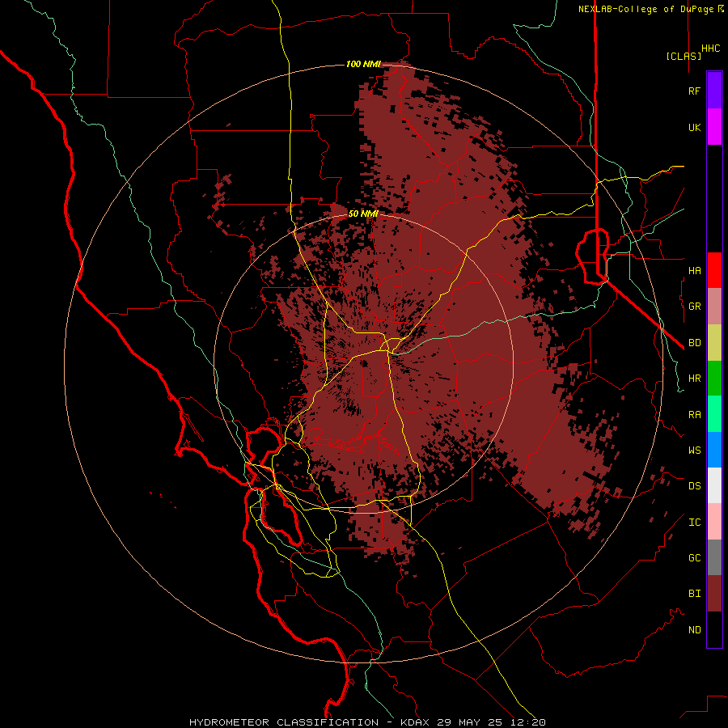Image resolution: width=728 pixels, height=728 pixels.
Task: Click the HYDROMETEOR CLASSIFICATION title text
Action: [284, 722]
